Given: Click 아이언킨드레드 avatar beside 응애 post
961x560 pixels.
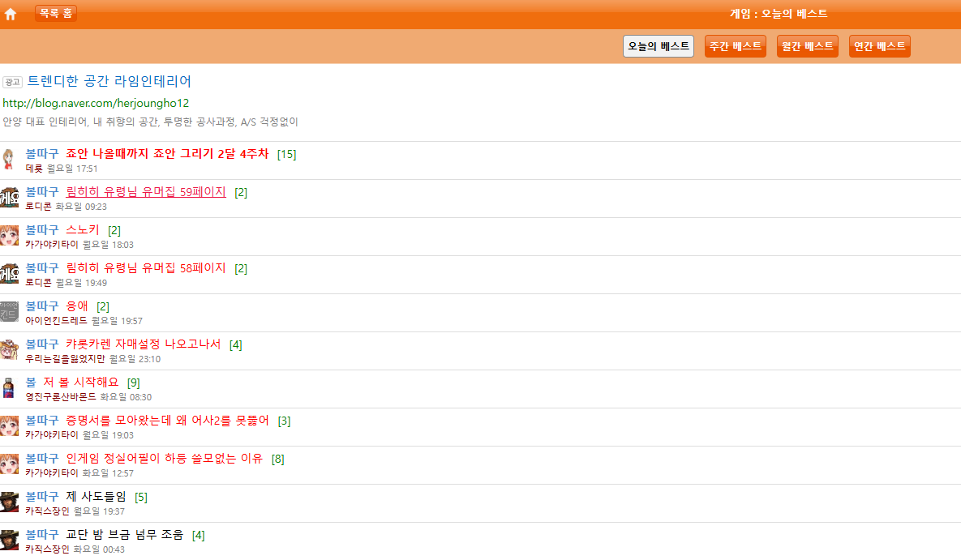Looking at the screenshot, I should point(9,311).
